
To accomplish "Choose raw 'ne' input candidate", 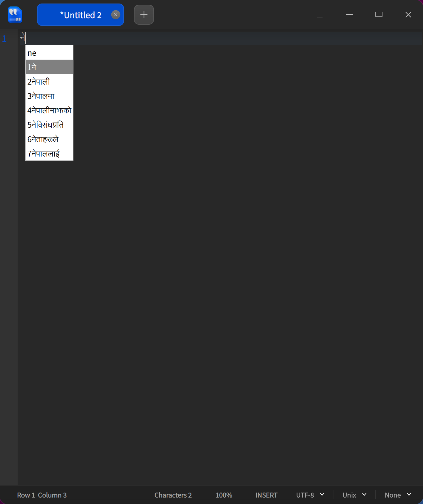I will click(x=49, y=53).
